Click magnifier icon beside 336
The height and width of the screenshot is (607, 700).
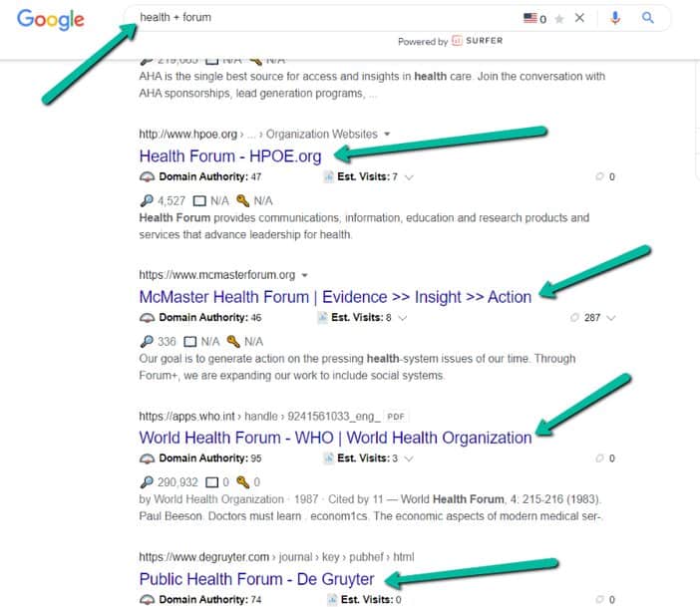click(x=147, y=342)
